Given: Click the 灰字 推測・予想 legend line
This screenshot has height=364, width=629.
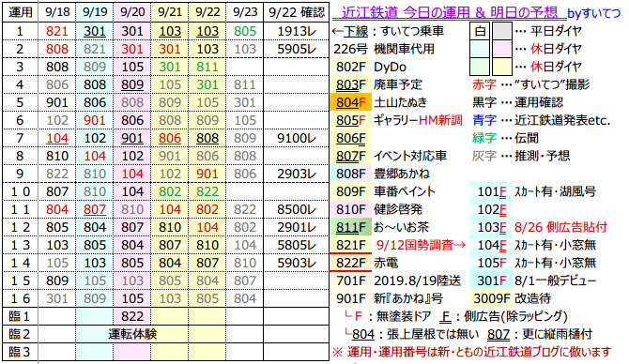Looking at the screenshot, I should click(521, 156).
